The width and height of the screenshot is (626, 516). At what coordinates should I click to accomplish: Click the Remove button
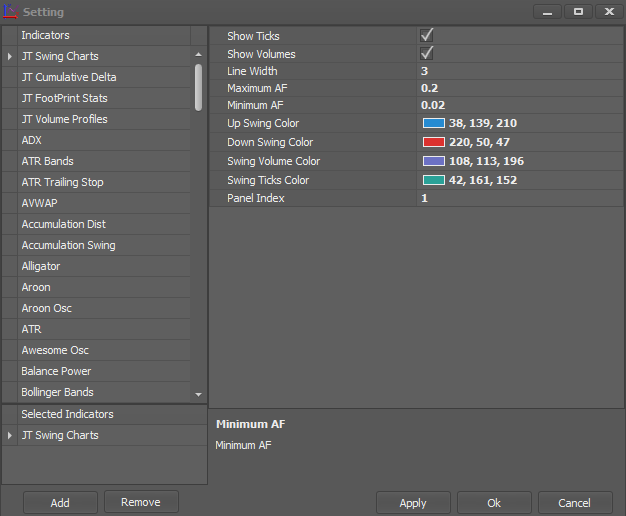tap(141, 502)
